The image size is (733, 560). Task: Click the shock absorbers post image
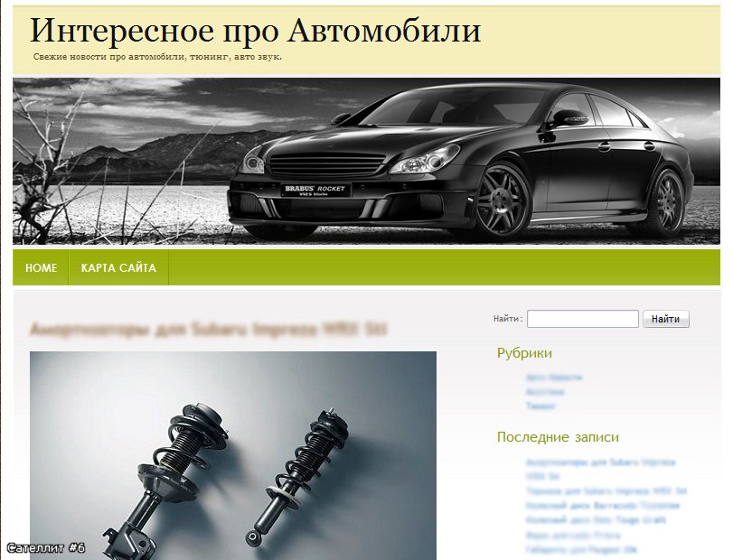point(233,455)
